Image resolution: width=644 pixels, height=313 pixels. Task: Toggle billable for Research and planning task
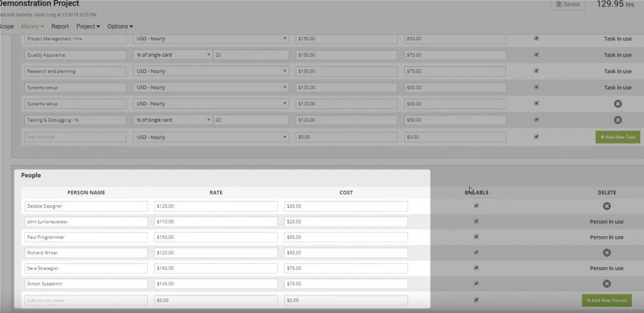[536, 71]
